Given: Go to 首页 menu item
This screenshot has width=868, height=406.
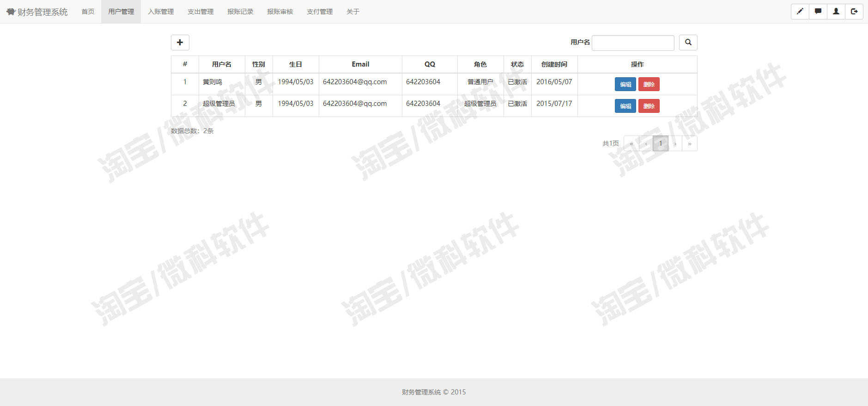Looking at the screenshot, I should click(x=88, y=12).
